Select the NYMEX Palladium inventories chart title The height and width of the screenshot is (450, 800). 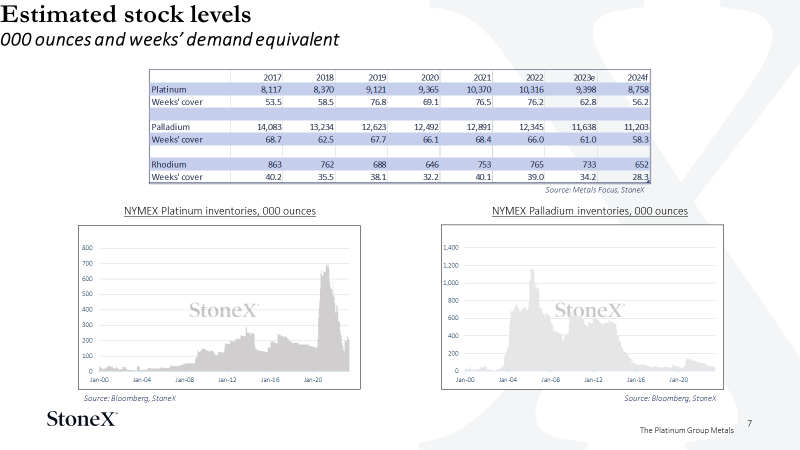tap(590, 211)
